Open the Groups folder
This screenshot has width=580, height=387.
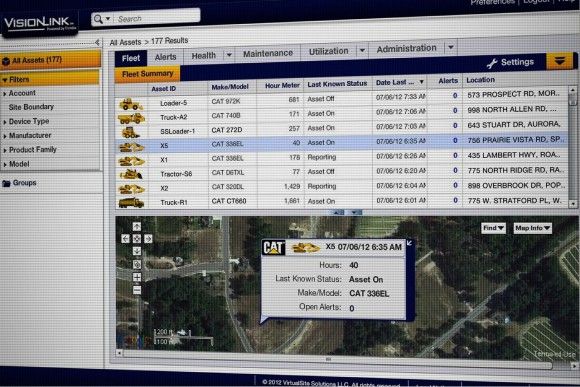[x=20, y=183]
